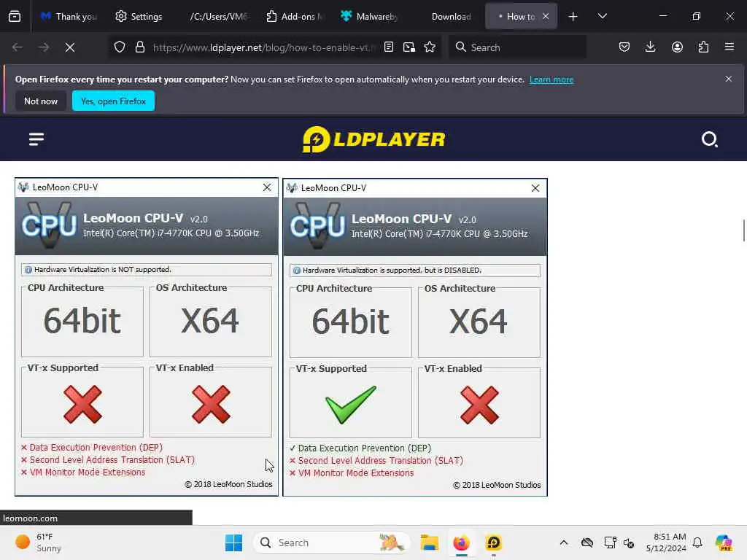Open the Downloads panel

coord(650,47)
